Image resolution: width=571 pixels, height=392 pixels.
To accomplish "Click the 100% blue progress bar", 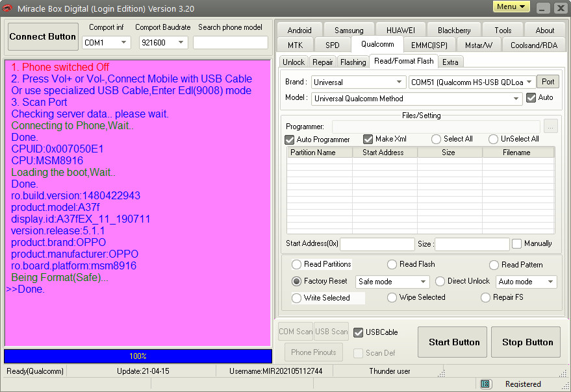I will [138, 356].
